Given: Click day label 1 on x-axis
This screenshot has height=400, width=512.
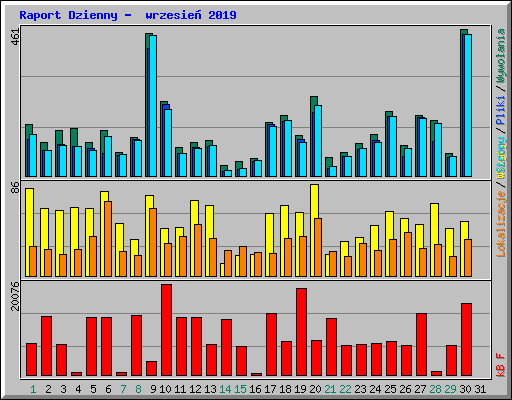Looking at the screenshot, I should coord(33,389).
